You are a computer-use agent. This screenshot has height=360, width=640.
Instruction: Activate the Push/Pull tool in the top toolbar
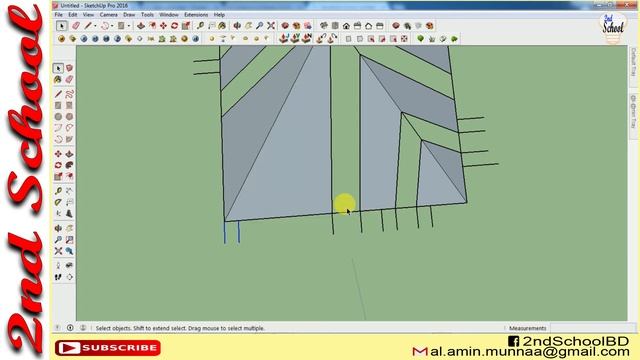point(141,26)
